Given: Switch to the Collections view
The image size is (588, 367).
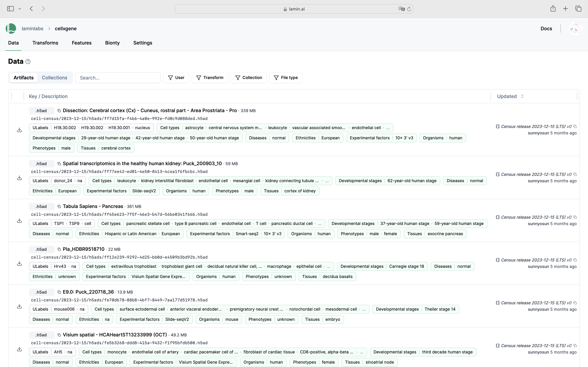Looking at the screenshot, I should (54, 78).
